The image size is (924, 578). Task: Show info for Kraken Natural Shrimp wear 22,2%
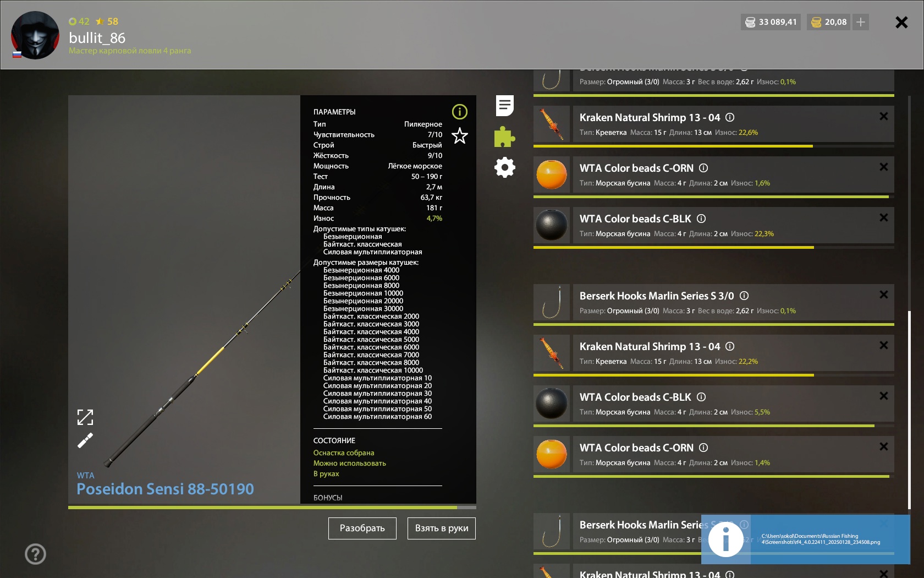[x=730, y=346]
